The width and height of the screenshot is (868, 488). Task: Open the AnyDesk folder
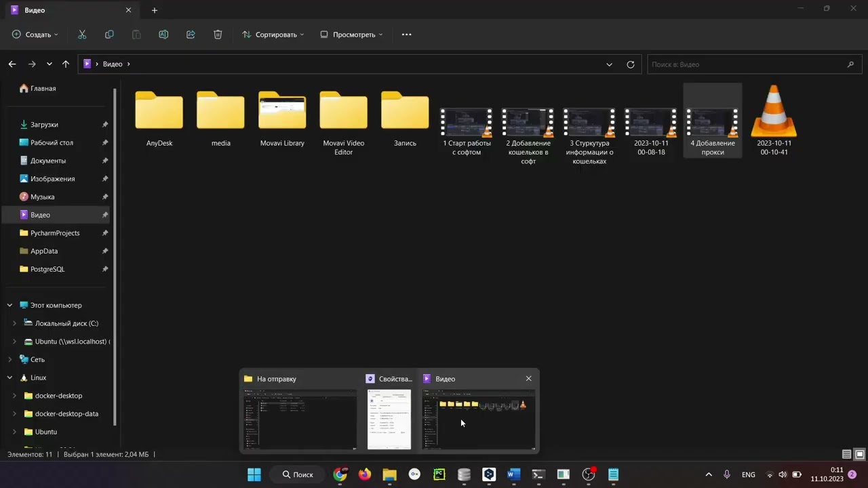pos(159,119)
